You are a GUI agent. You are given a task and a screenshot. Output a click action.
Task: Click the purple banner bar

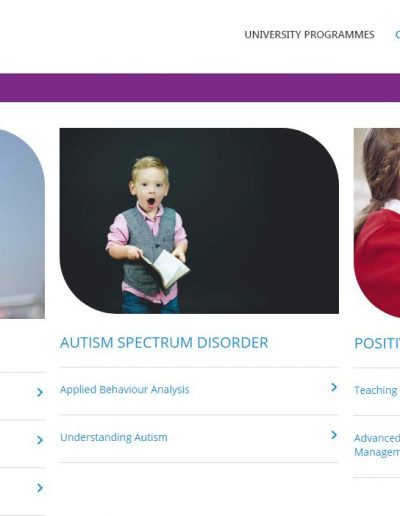click(x=200, y=88)
